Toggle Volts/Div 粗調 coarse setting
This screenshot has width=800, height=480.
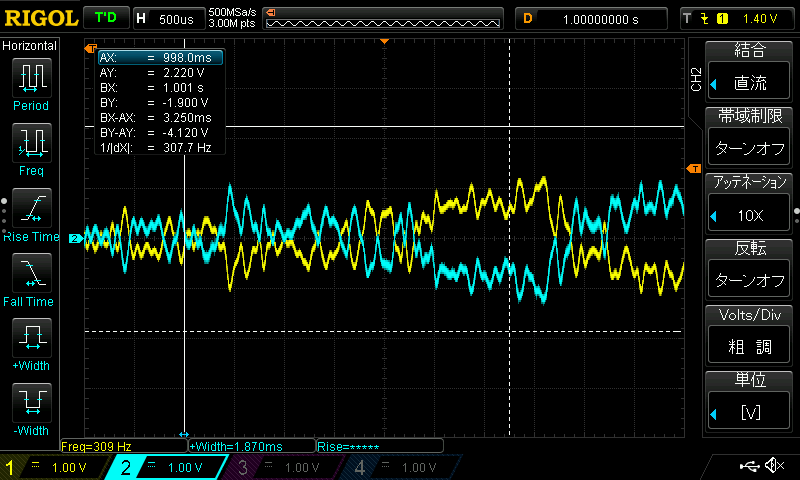coord(749,346)
